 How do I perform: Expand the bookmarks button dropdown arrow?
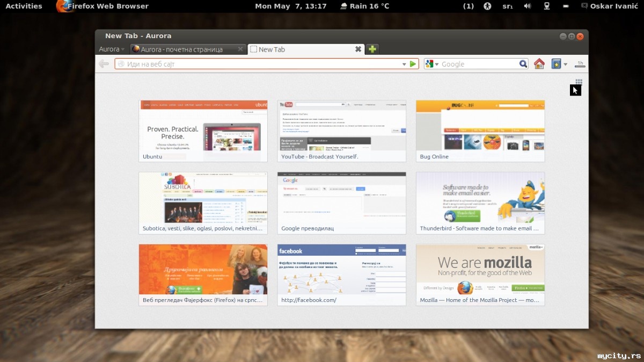point(565,64)
